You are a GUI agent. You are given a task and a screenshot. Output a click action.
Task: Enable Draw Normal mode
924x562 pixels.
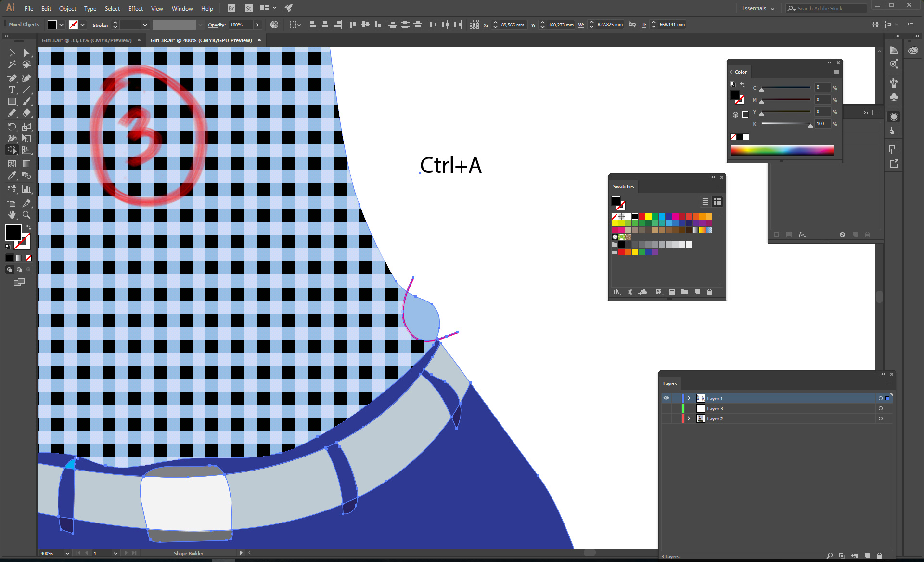tap(9, 270)
